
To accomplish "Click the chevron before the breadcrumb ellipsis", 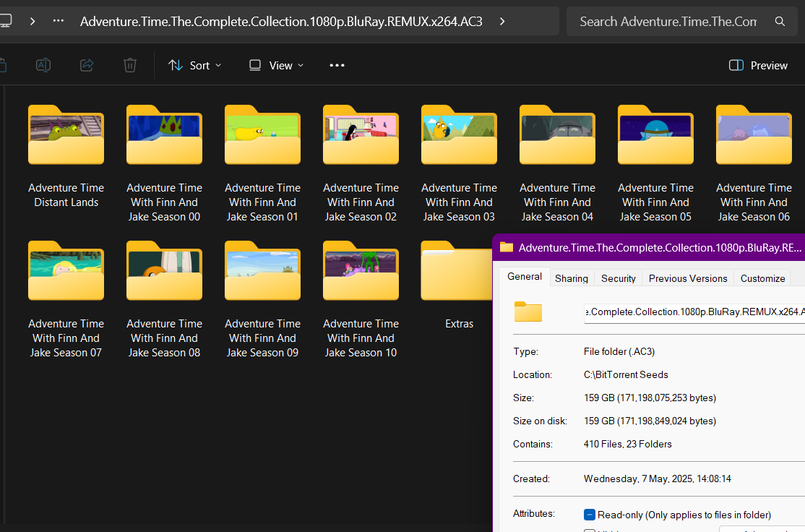I will point(33,21).
